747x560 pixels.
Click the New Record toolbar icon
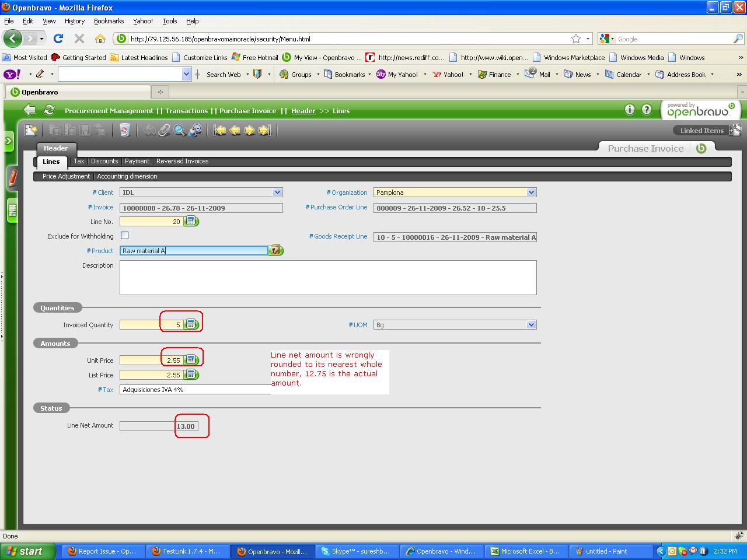31,130
